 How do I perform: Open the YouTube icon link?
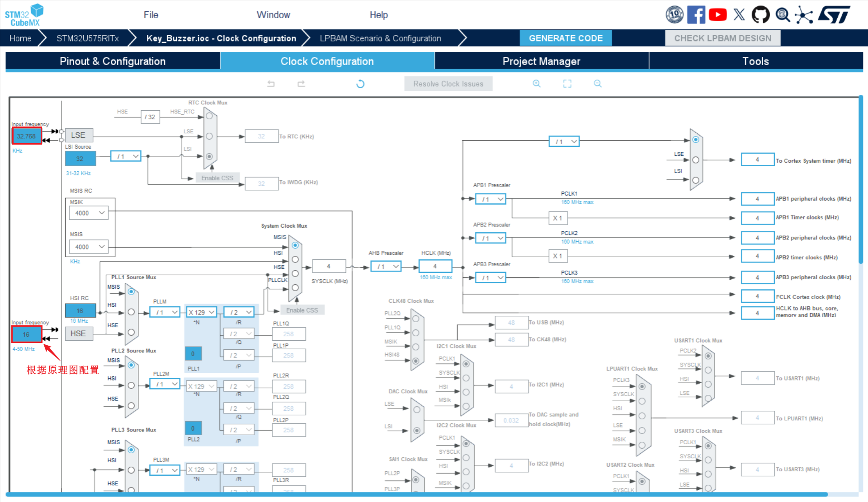[718, 14]
